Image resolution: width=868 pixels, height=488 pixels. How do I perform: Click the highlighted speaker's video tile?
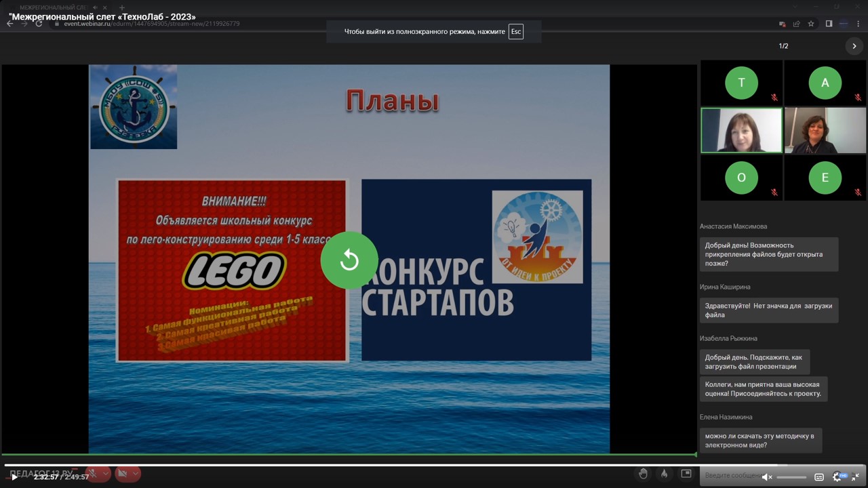pos(741,131)
